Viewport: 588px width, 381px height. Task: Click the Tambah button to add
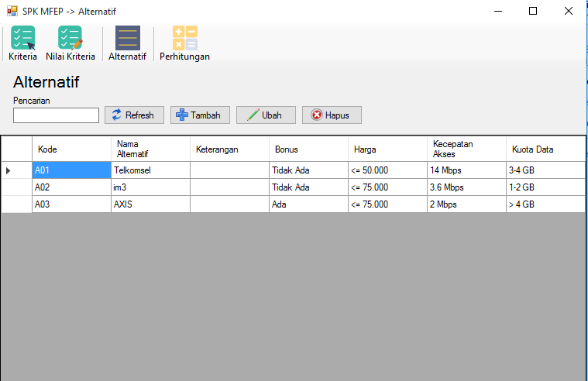point(198,115)
